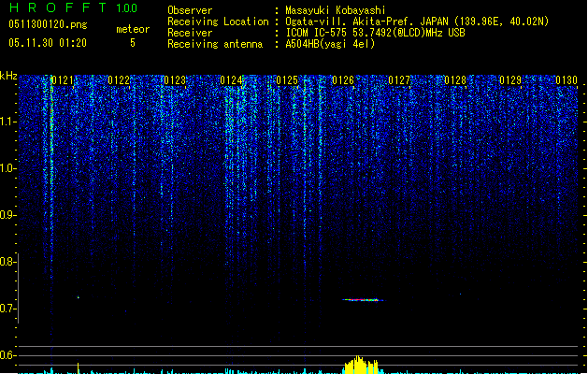Click the Observer name Masayuki Kobayashi
The width and height of the screenshot is (588, 374).
[336, 10]
